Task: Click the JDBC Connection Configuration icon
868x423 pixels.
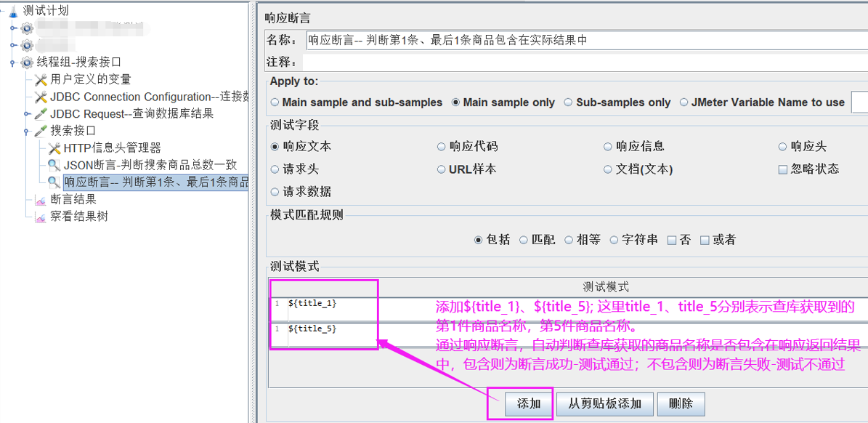Action: coord(41,97)
